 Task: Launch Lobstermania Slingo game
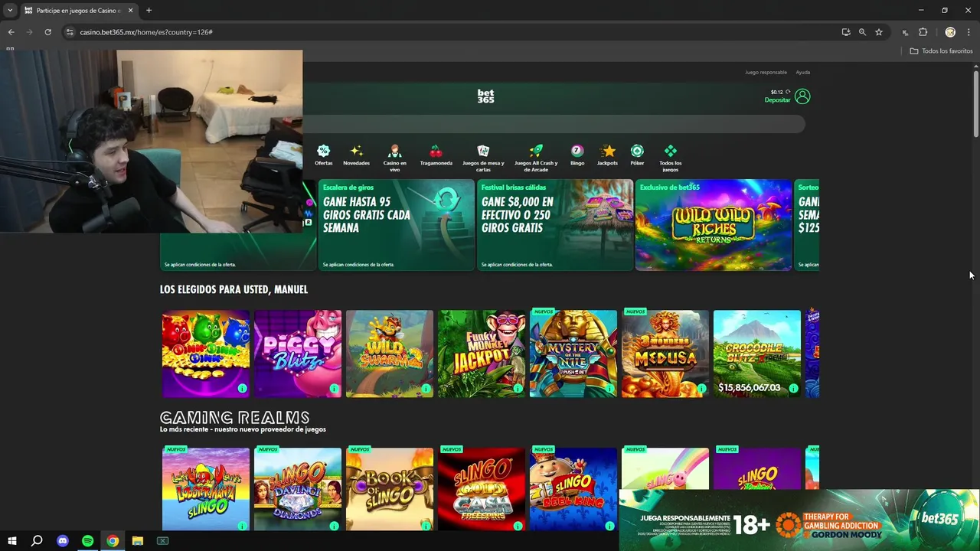point(205,489)
